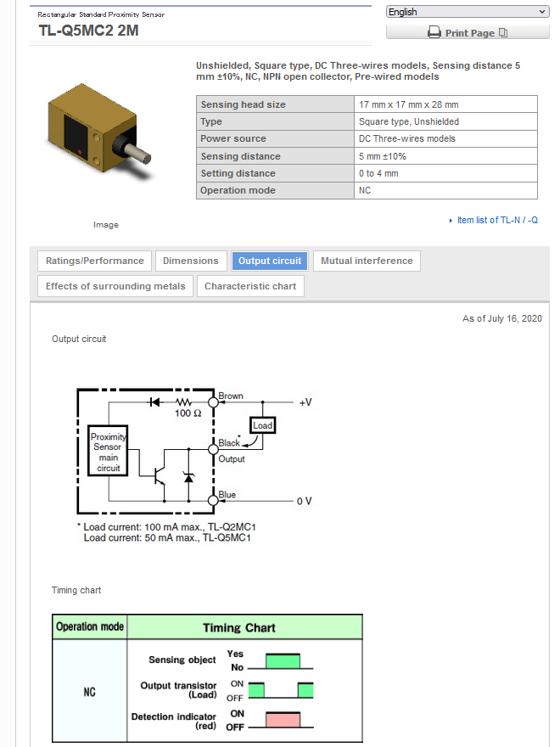
Task: Click the 'Proximity Sensor main circuit' block
Action: [x=108, y=451]
